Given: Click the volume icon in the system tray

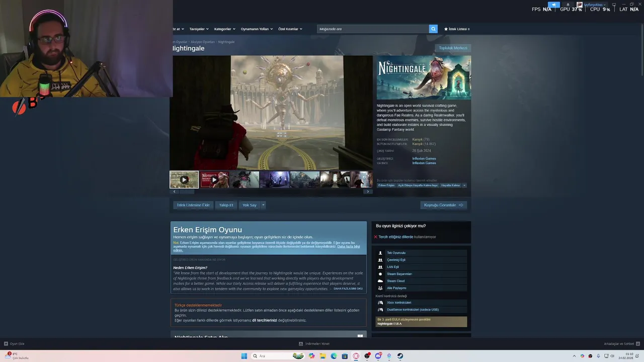Looking at the screenshot, I should tap(612, 356).
